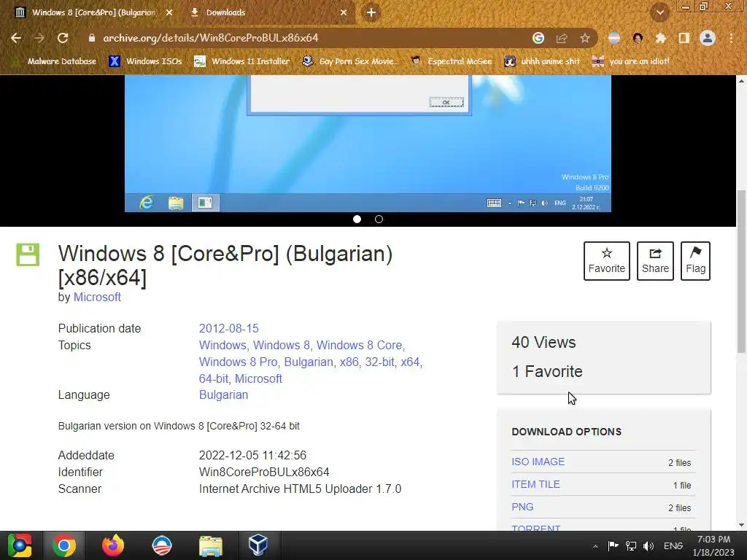The height and width of the screenshot is (560, 747).
Task: Select second carousel dot indicator
Action: tap(379, 219)
